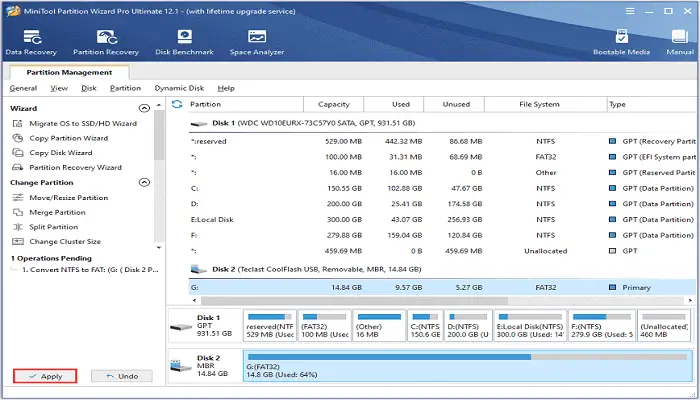Click the Disk 1 header icon in the partition list

[x=199, y=124]
